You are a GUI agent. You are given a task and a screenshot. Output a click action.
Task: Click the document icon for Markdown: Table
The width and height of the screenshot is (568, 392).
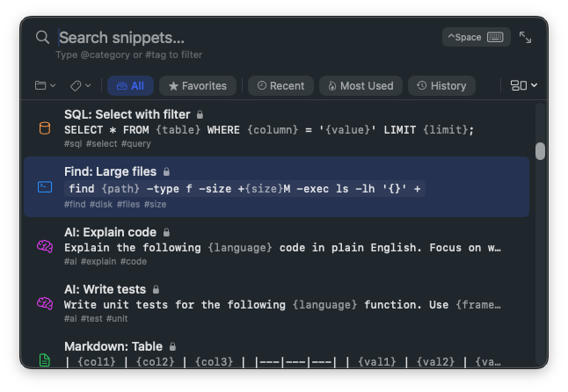coord(45,359)
